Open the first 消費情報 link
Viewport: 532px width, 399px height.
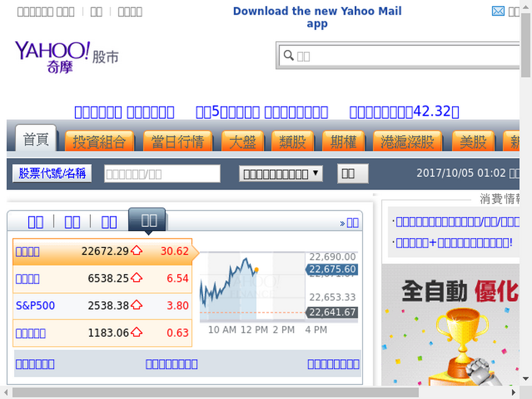tap(457, 222)
